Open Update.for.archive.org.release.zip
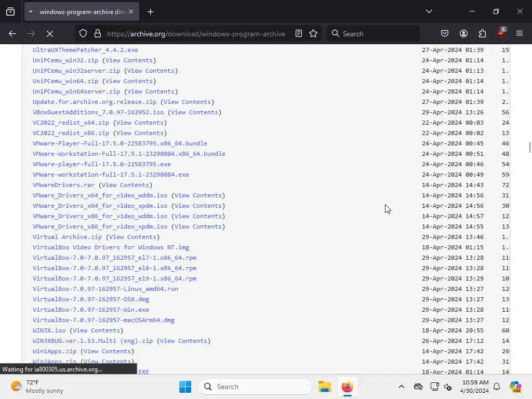 95,102
